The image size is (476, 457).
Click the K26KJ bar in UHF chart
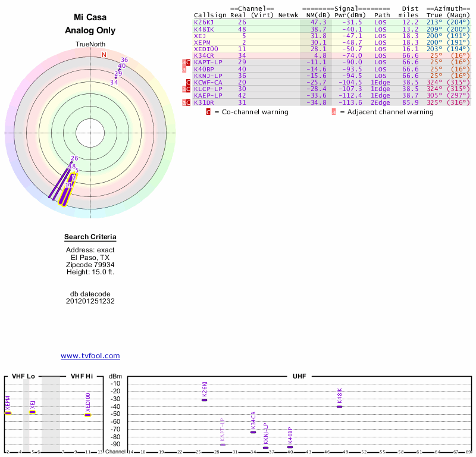pyautogui.click(x=204, y=400)
